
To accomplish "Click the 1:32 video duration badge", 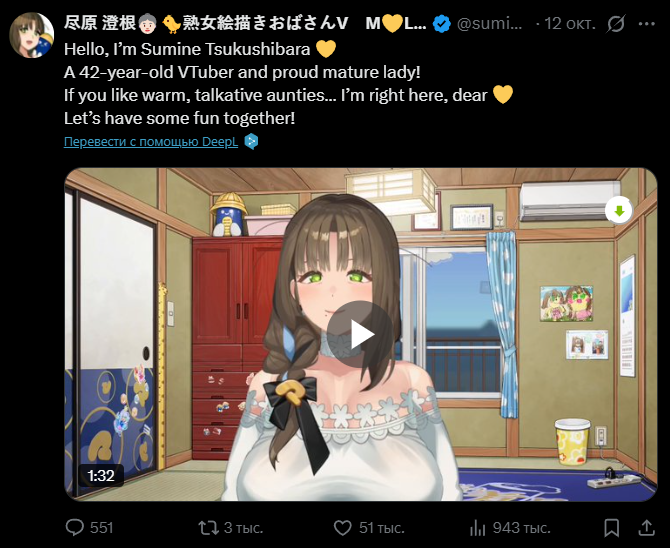I will 101,475.
